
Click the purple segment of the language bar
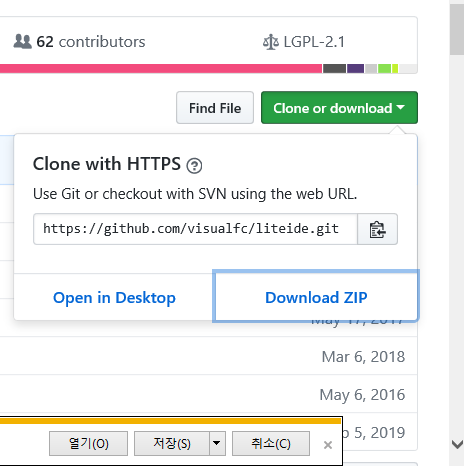pos(355,69)
